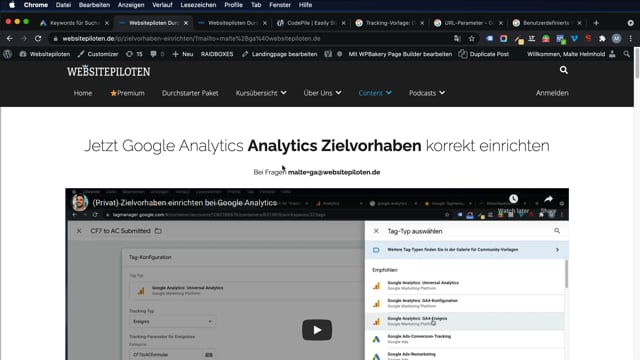Viewport: 640px width, 360px height.
Task: View the 15 pending updates
Action: (x=134, y=54)
